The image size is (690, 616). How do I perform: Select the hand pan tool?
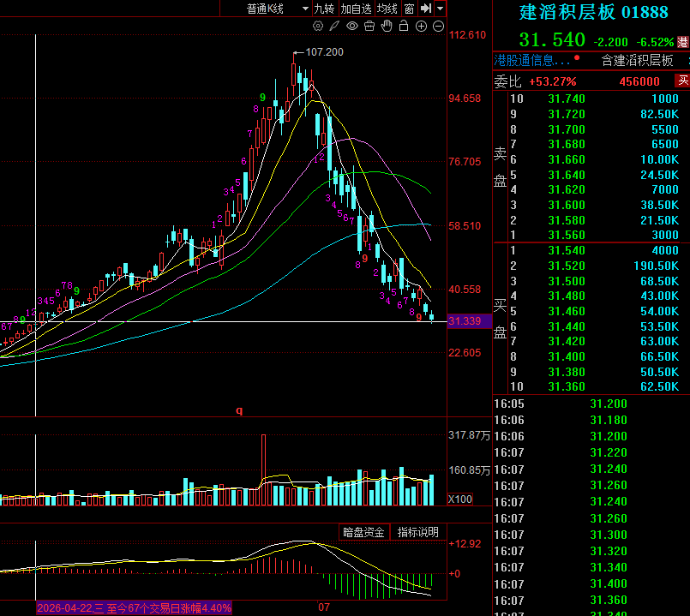click(x=387, y=26)
